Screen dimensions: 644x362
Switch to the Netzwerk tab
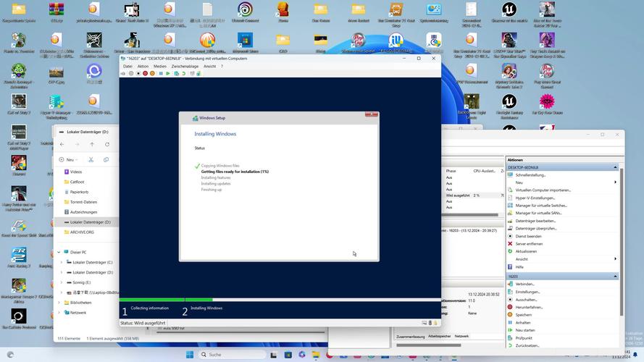[x=461, y=336]
